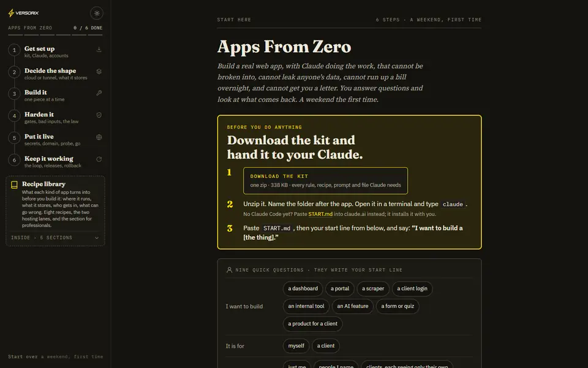Click the 'BEFORE YOU DO ANYTHING' label
The height and width of the screenshot is (368, 588).
point(265,128)
